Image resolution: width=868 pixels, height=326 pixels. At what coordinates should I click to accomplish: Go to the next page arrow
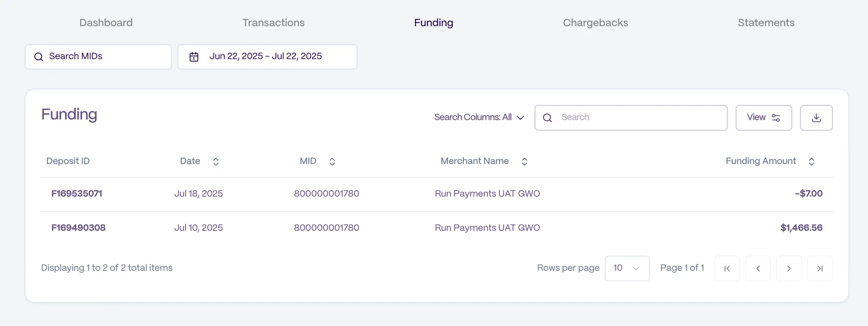(789, 268)
